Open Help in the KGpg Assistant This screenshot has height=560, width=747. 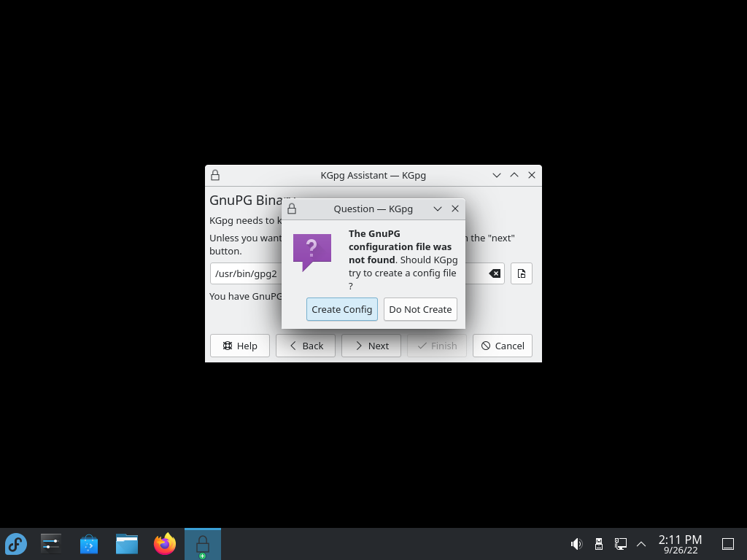coord(239,346)
